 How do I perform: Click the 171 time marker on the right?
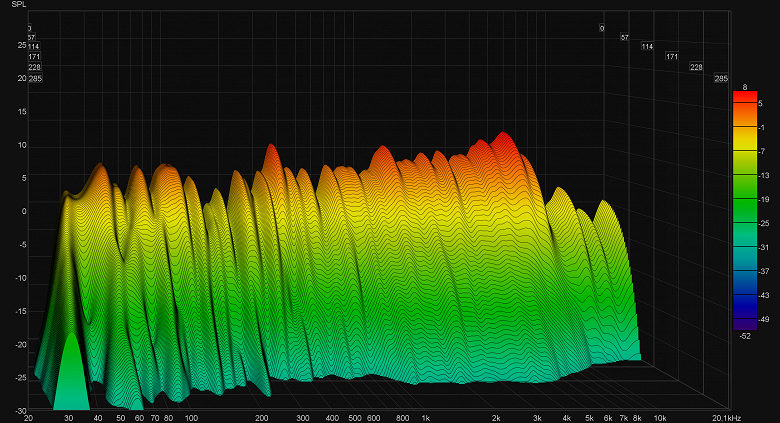click(672, 57)
